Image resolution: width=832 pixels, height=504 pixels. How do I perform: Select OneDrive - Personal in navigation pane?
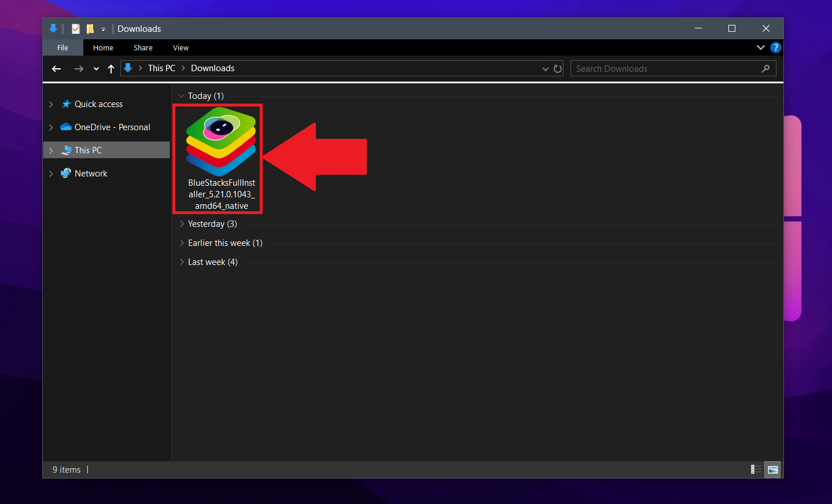point(112,127)
